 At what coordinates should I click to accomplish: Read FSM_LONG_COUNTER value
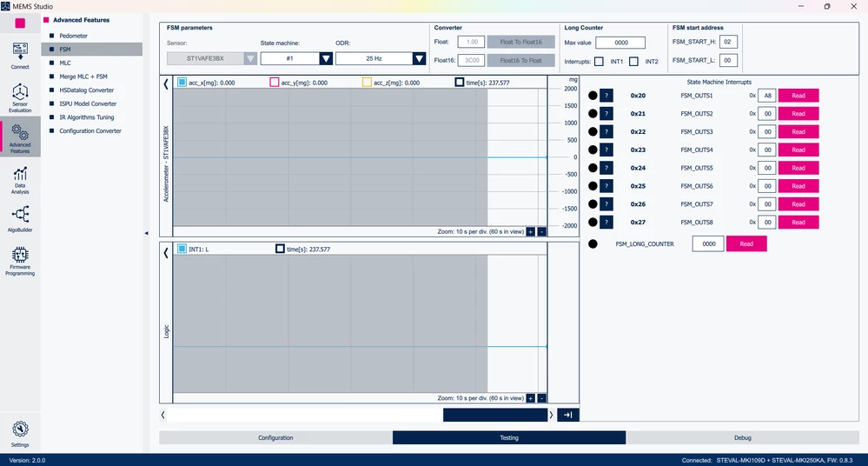click(746, 243)
